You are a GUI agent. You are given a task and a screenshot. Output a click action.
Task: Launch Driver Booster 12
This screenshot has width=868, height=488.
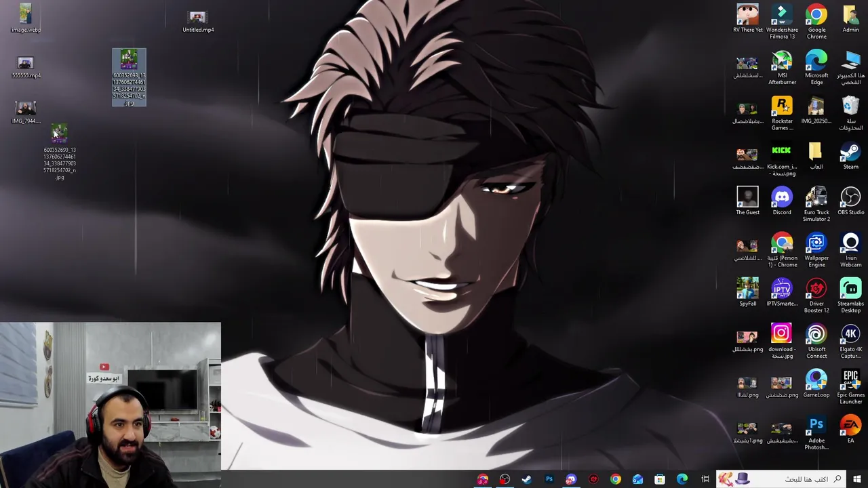point(816,296)
